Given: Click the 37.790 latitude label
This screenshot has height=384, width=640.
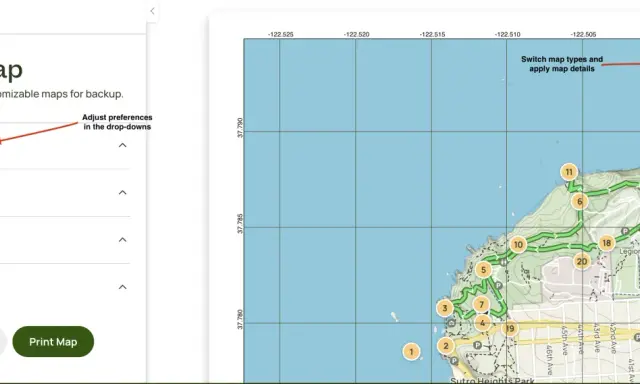Looking at the screenshot, I should point(240,128).
